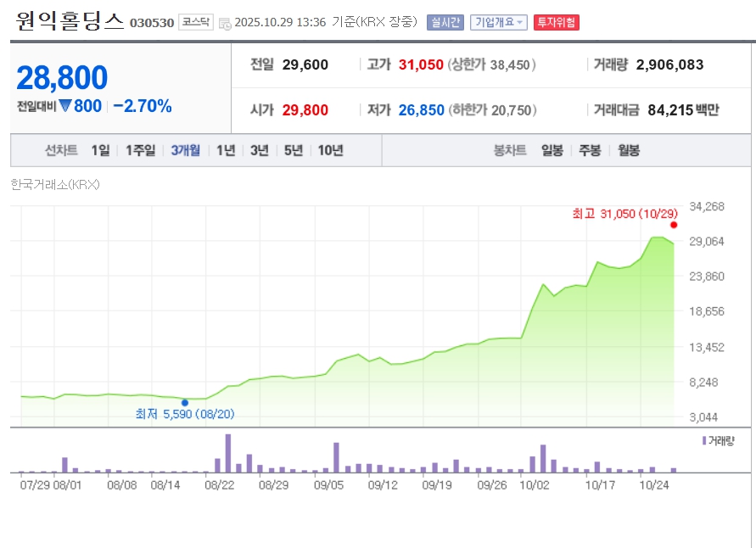Show the 주봉 weekly candle chart
Viewport: 756px width, 548px height.
(590, 150)
